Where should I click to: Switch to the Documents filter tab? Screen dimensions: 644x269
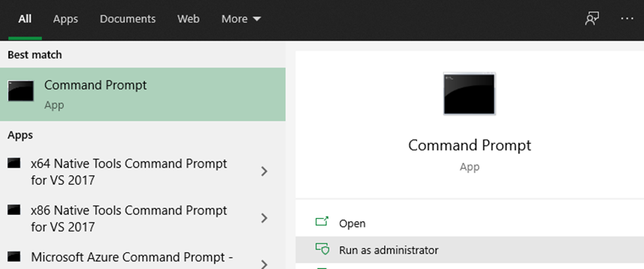click(x=127, y=19)
